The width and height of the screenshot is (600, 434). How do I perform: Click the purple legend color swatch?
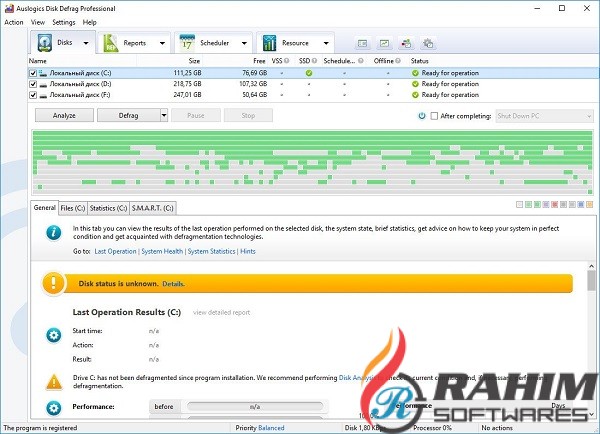click(546, 205)
